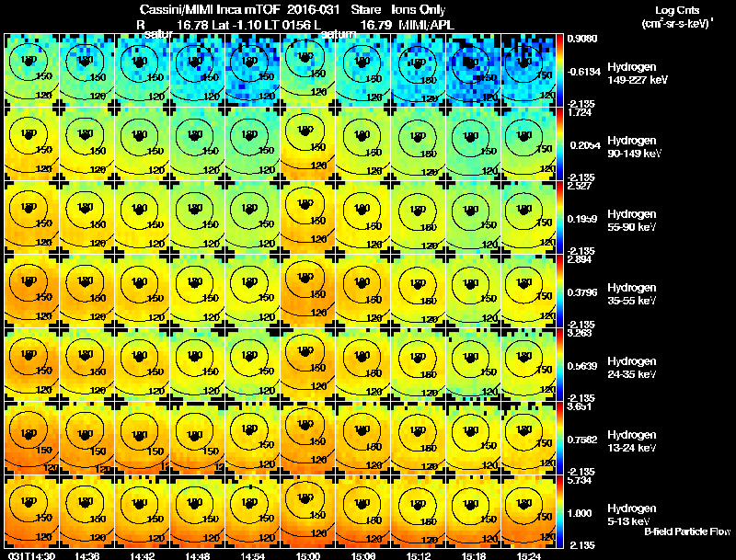Click the Hydrogen 149-227 keV label
Image resolution: width=736 pixels, height=560 pixels.
pos(638,74)
